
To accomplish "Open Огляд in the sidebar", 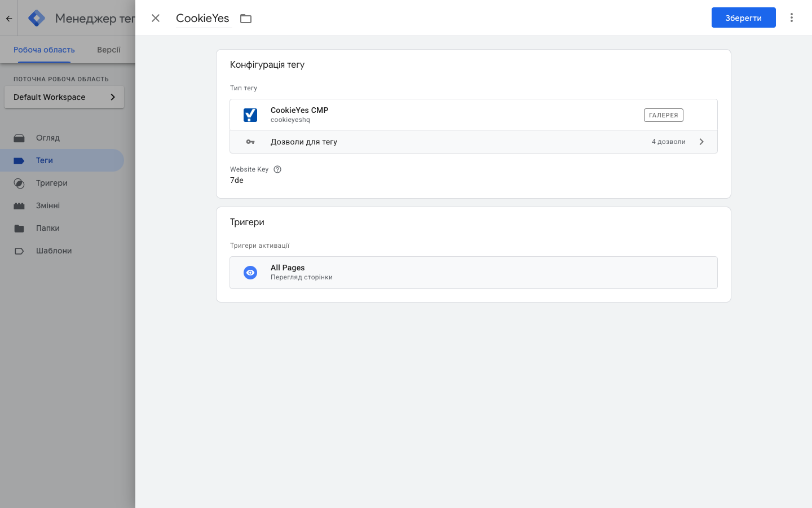I will [62, 138].
